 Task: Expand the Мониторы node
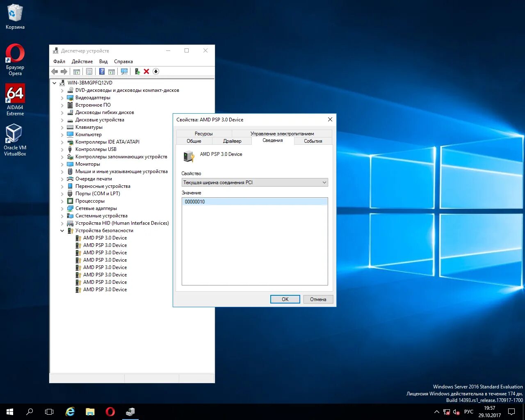click(x=62, y=164)
